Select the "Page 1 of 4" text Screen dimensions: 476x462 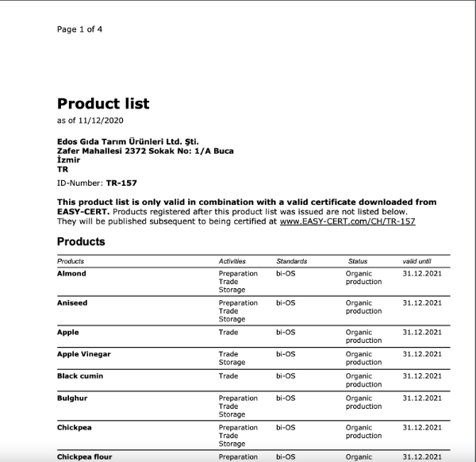click(x=79, y=29)
